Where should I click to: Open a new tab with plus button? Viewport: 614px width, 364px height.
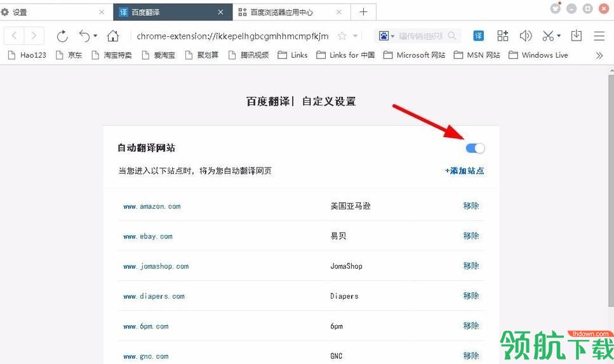pyautogui.click(x=363, y=12)
